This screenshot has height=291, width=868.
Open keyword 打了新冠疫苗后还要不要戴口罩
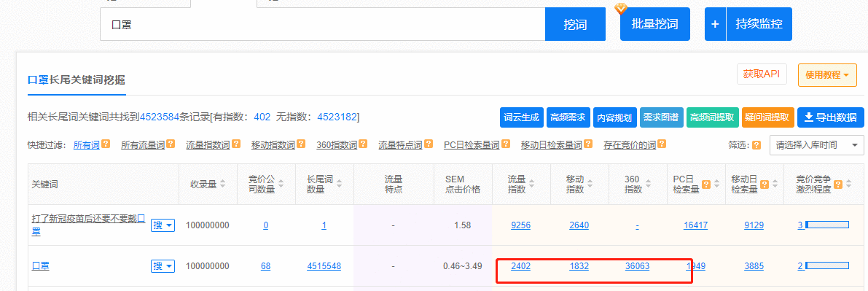[88, 225]
